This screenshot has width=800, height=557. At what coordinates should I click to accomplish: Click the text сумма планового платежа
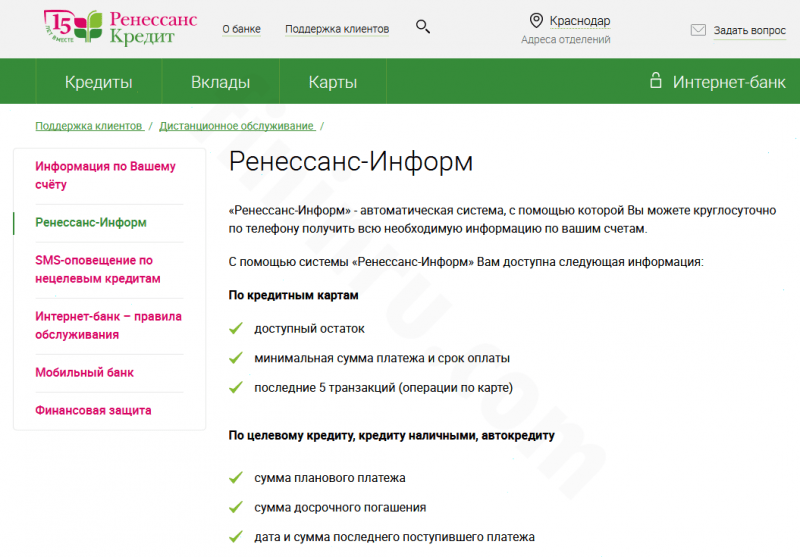click(330, 478)
